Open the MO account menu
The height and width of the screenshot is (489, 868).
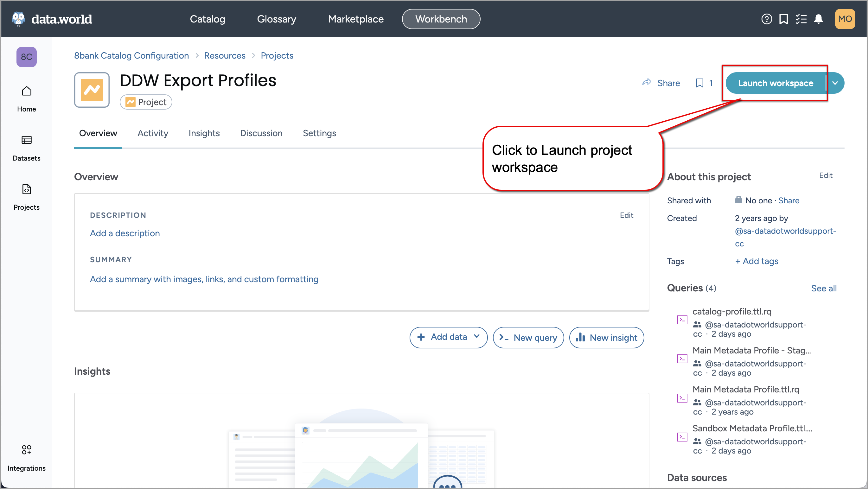[x=845, y=19]
